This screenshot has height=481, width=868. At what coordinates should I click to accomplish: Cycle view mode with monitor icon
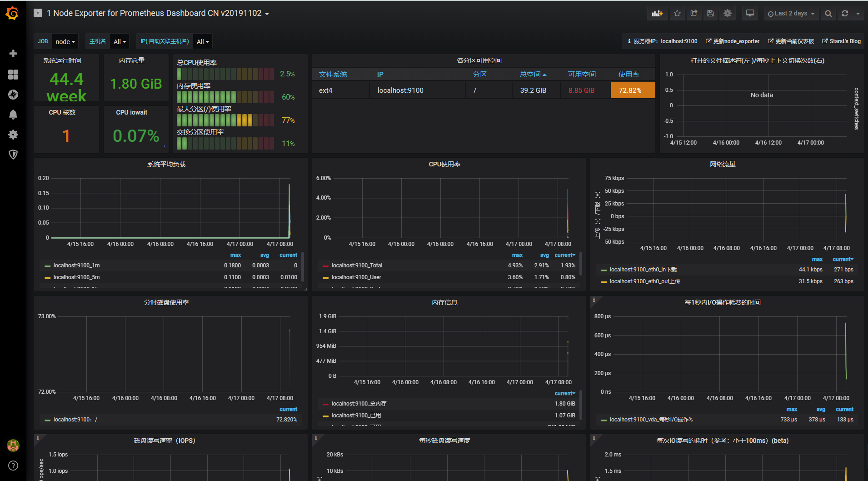750,13
